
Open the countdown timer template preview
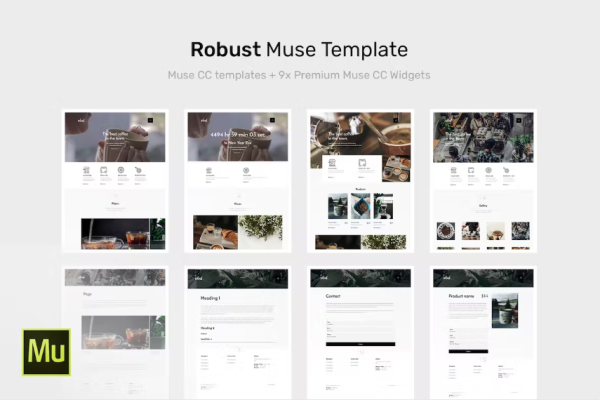click(238, 180)
